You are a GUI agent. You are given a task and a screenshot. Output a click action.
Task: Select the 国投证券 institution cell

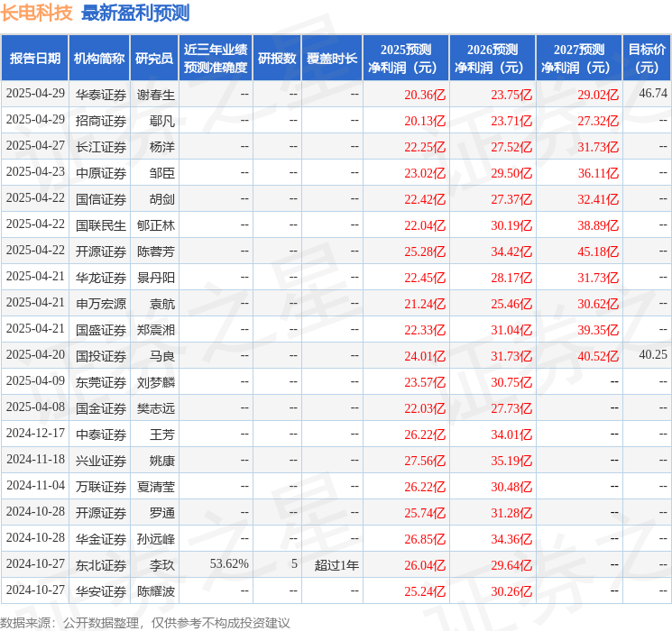coord(101,356)
